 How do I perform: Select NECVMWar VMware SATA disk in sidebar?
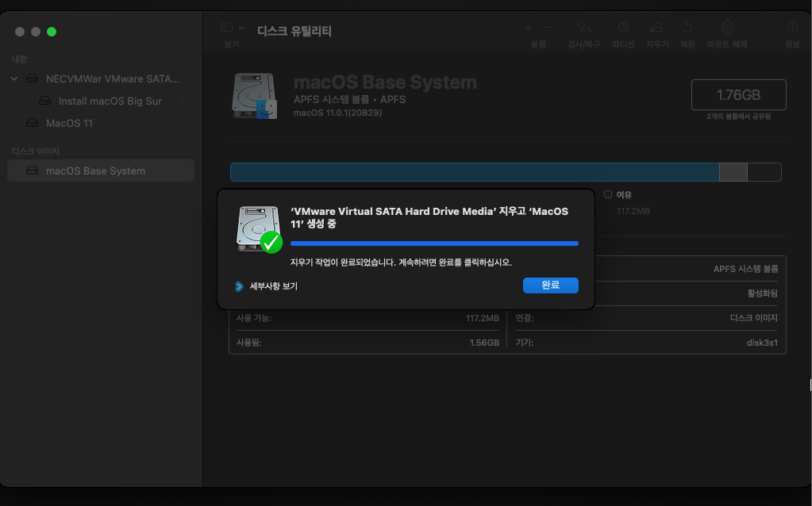pyautogui.click(x=101, y=79)
